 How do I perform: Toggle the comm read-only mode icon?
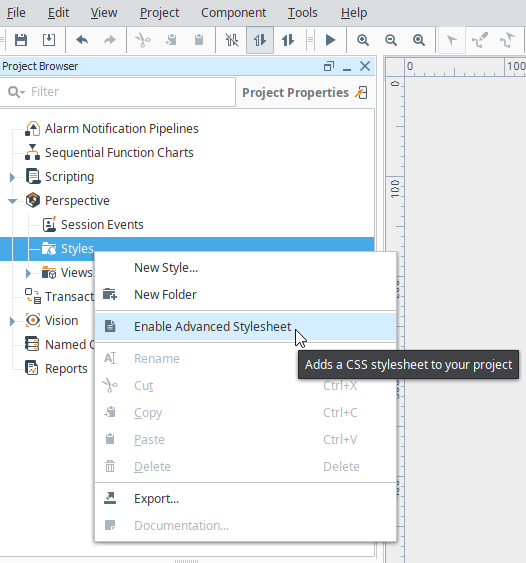(260, 40)
